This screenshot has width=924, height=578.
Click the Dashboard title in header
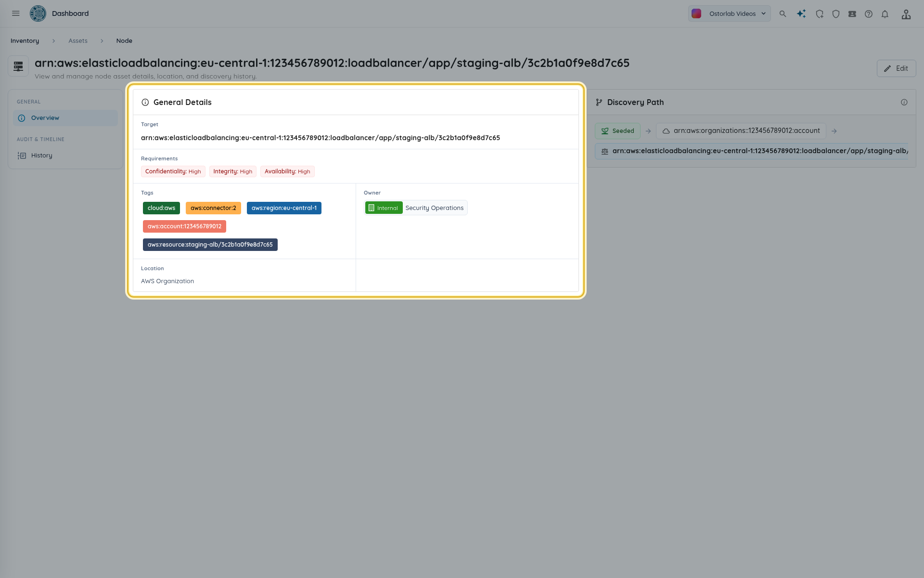[70, 13]
